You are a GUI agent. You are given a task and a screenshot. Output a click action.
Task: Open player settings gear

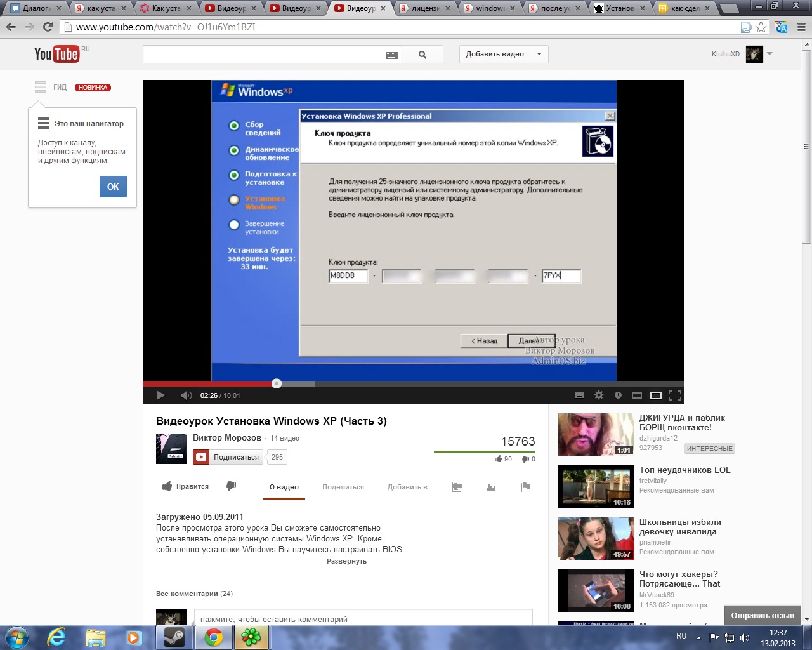[x=598, y=395]
